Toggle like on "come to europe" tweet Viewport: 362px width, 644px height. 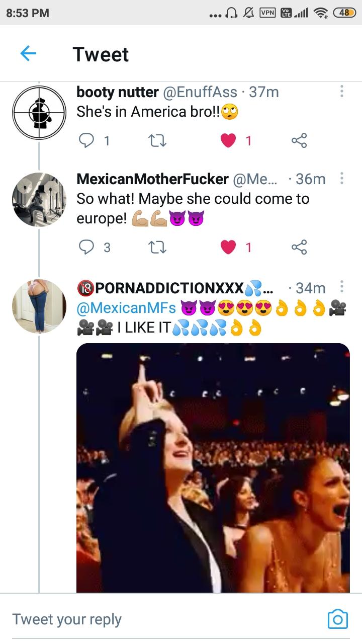(x=228, y=247)
